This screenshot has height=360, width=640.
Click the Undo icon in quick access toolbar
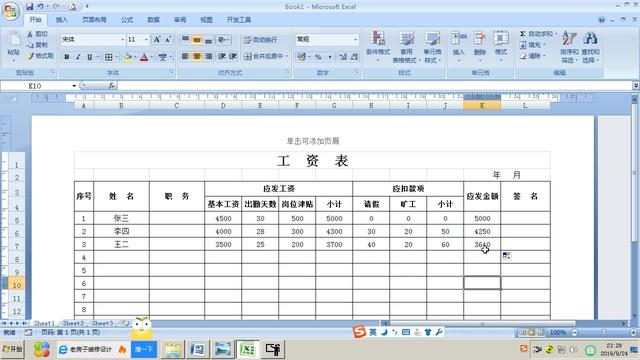(40, 7)
